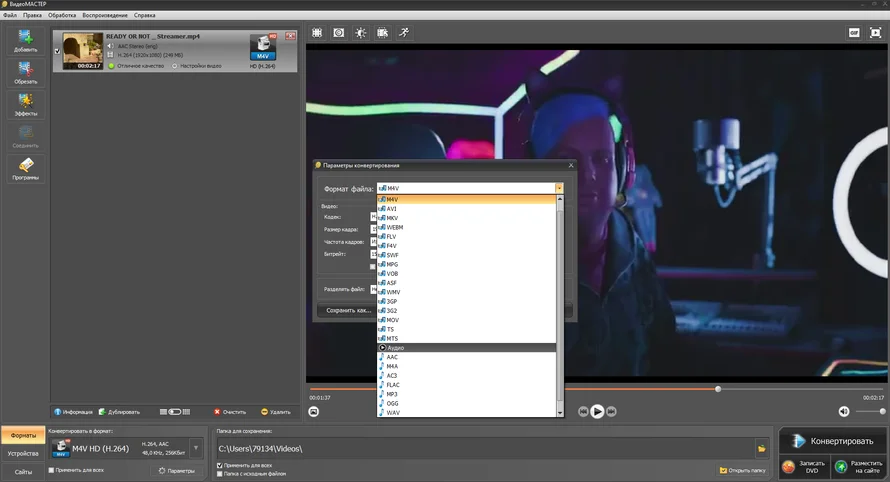Toggle fullscreen preview icon
The height and width of the screenshot is (482, 890).
[875, 32]
